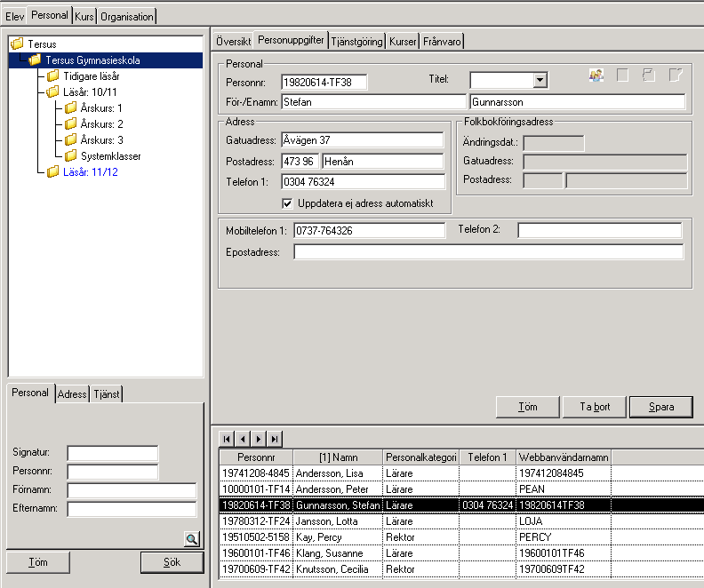Screen dimensions: 704x588
Task: Switch to the Tjänst search tab
Action: pyautogui.click(x=107, y=394)
